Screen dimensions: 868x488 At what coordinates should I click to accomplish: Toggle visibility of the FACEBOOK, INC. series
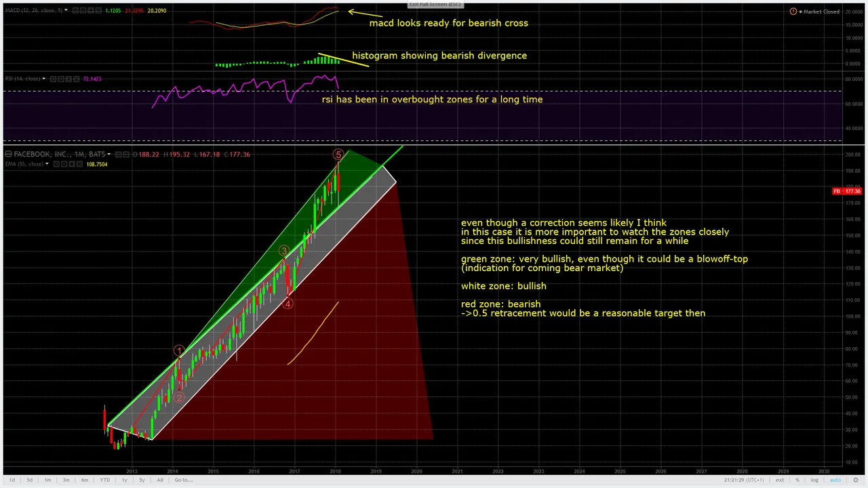pos(118,155)
